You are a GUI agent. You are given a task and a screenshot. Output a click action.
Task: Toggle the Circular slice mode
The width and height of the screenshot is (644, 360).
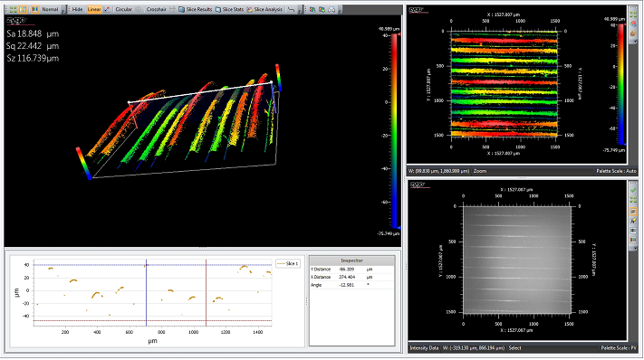[x=123, y=9]
